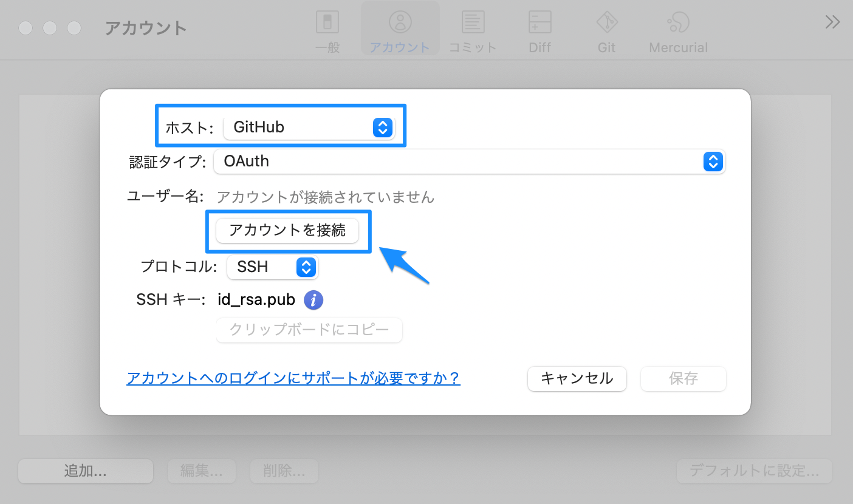
Task: Open the Git settings icon
Action: coord(606,29)
